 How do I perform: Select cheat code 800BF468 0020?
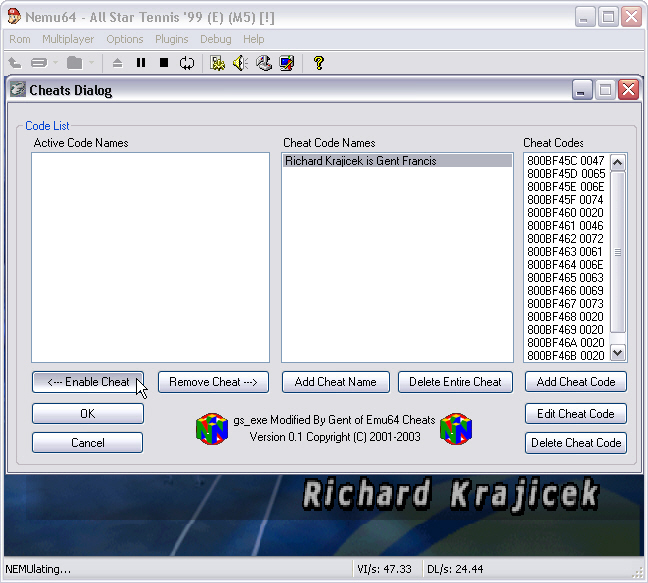click(x=566, y=317)
